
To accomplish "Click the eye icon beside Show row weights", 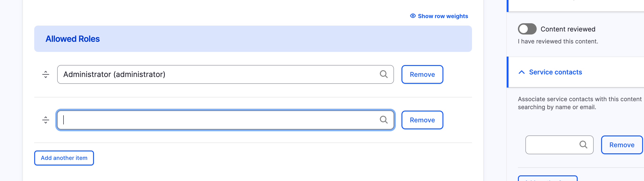I will [x=413, y=16].
